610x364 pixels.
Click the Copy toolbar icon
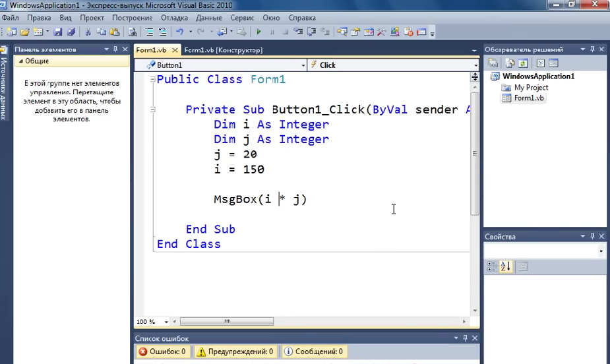(x=102, y=32)
